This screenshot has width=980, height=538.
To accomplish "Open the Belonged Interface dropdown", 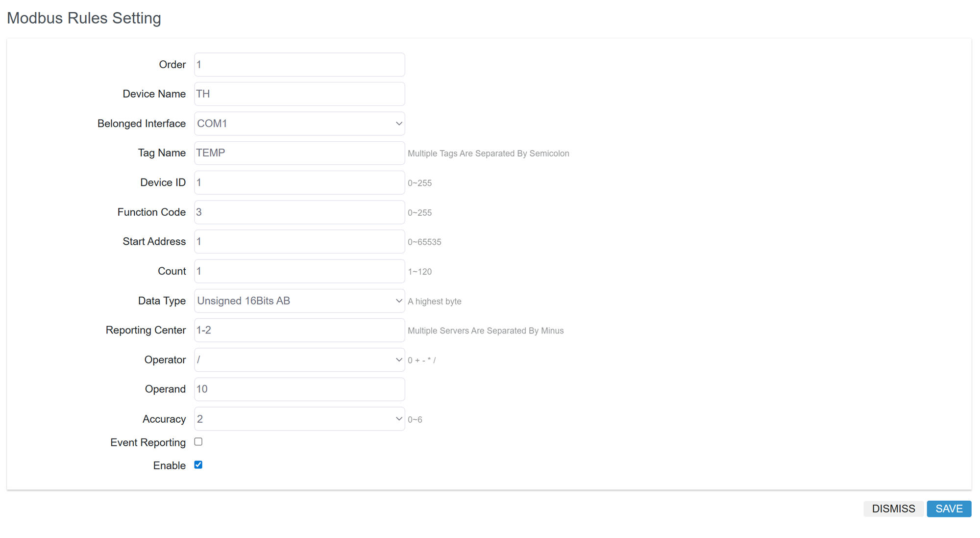I will click(299, 124).
